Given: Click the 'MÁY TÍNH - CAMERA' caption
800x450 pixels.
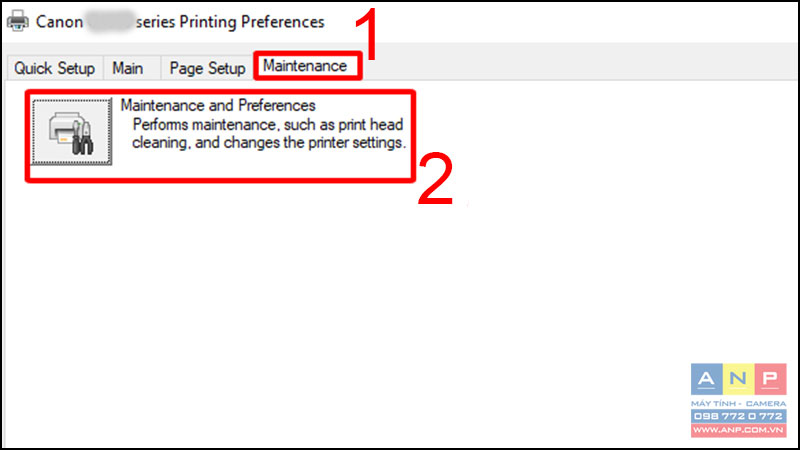Looking at the screenshot, I should (x=739, y=404).
